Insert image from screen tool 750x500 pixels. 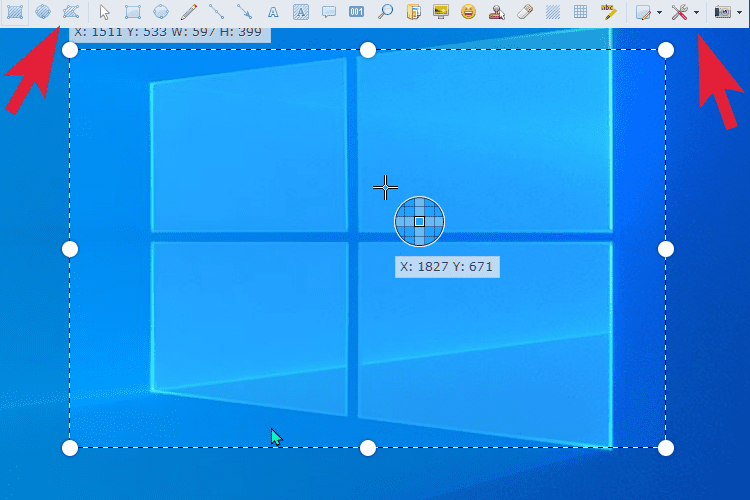coord(441,11)
